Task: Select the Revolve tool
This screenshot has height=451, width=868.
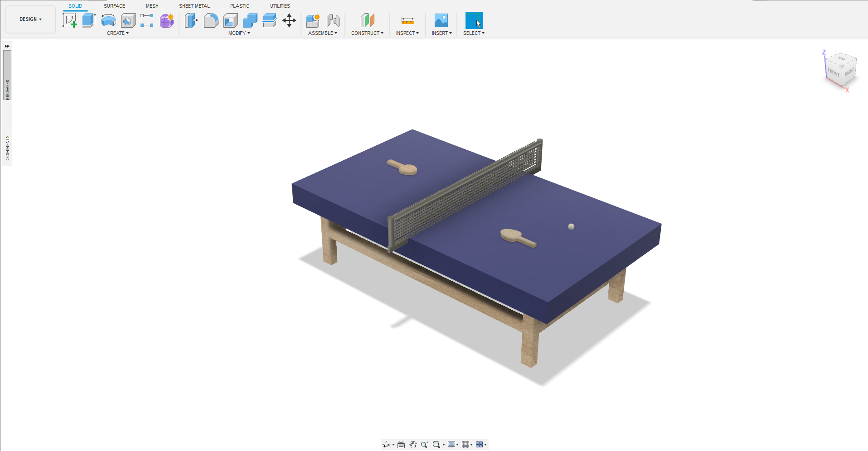Action: (x=108, y=20)
